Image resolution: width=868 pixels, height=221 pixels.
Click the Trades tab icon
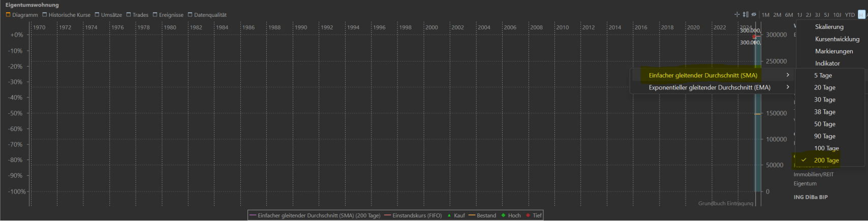pyautogui.click(x=129, y=15)
